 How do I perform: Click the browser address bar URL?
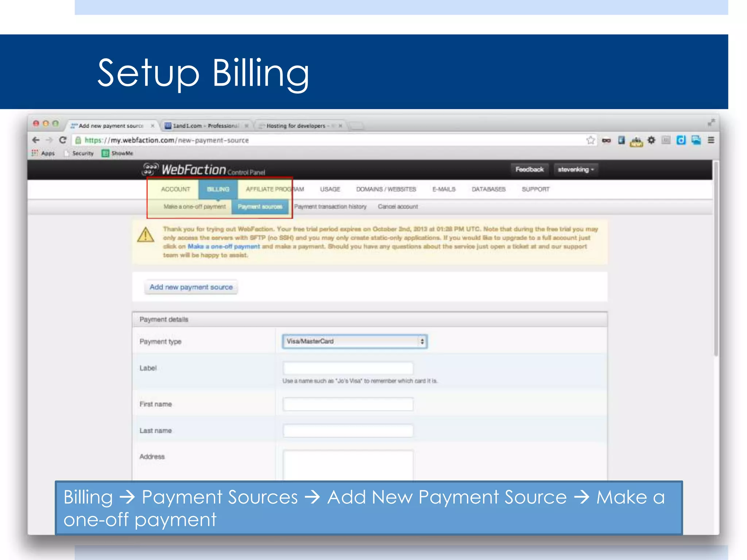(167, 140)
